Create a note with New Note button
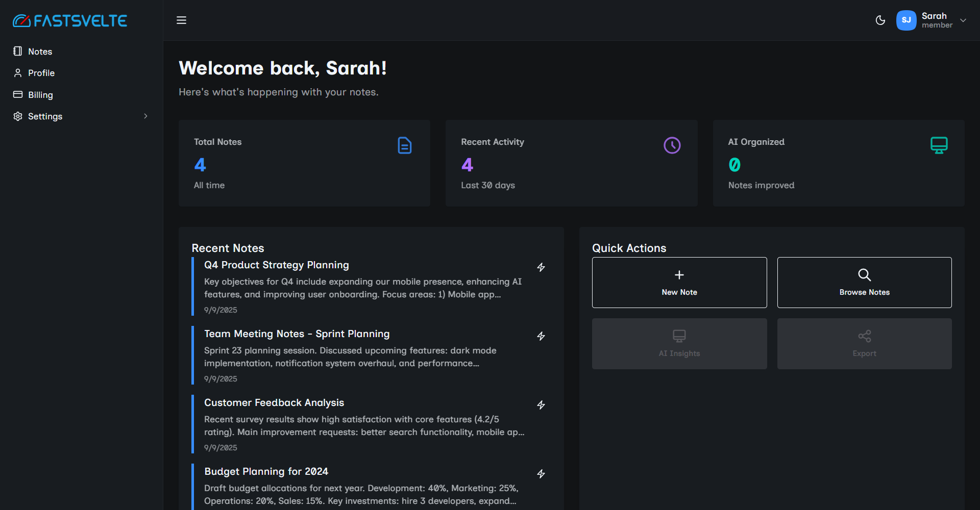Image resolution: width=980 pixels, height=510 pixels. tap(679, 283)
